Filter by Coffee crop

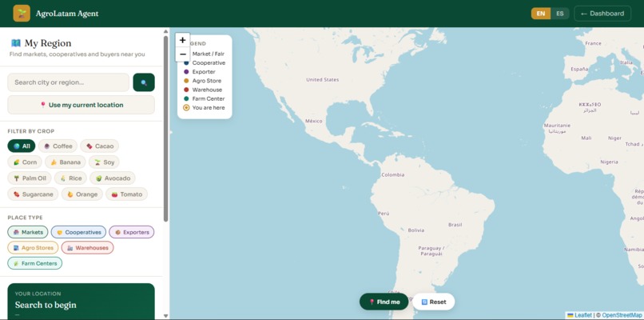(58, 146)
